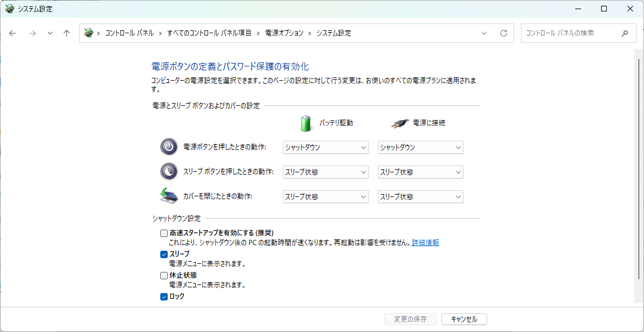Open battery lid close action dropdown
Screen dimensions: 644x332
[325, 197]
